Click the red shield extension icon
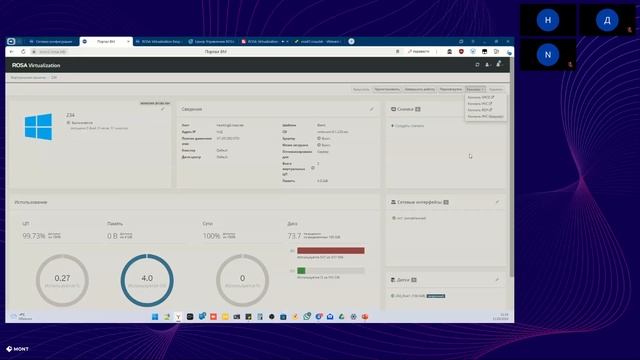Screen dimensions: 640x360 click(461, 52)
